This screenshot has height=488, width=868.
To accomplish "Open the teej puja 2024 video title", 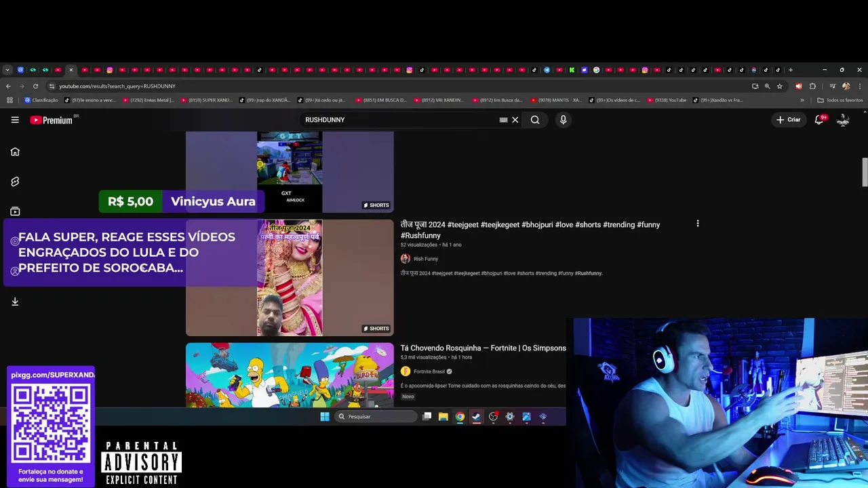I will [530, 230].
